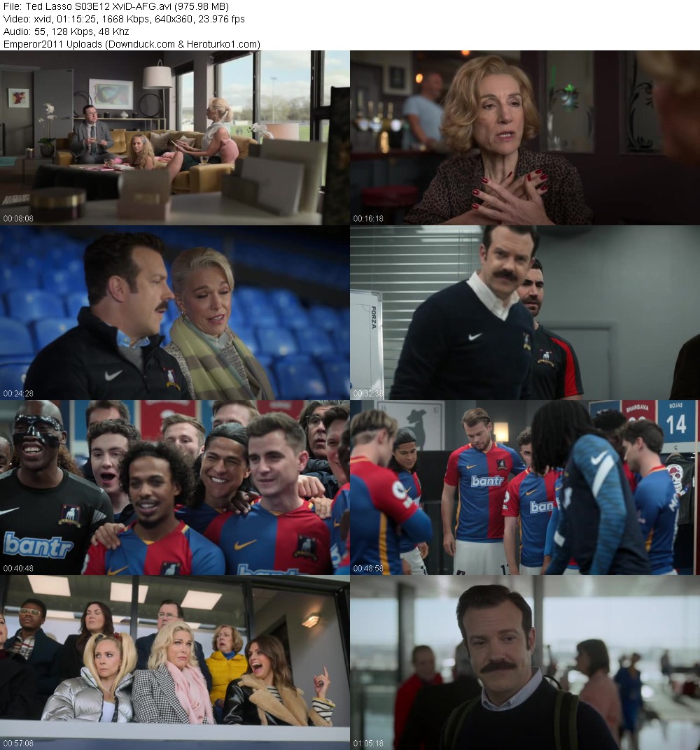The image size is (700, 750).
Task: Open the frame timestamped 00:48:58
Action: click(525, 488)
